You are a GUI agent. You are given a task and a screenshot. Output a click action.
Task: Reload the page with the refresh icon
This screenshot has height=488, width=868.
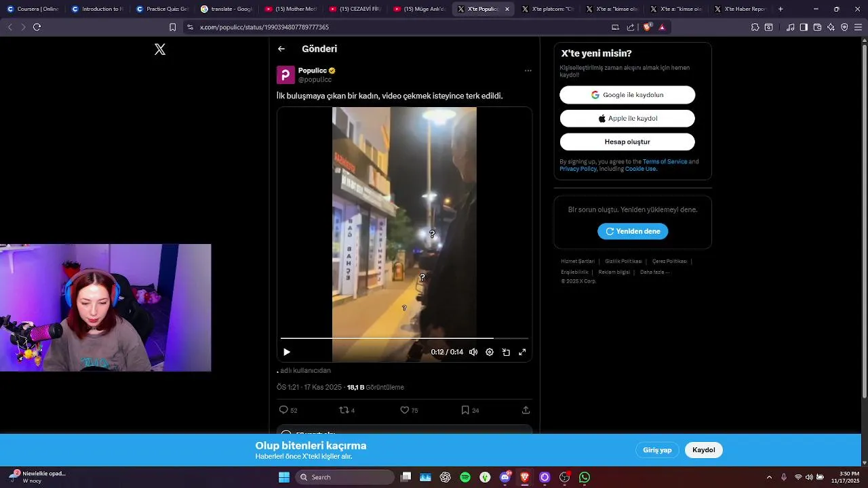click(37, 27)
